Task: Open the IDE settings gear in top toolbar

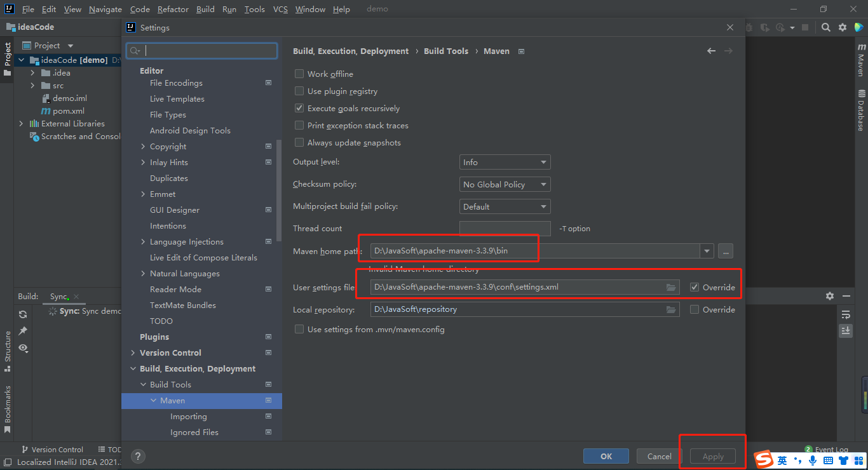Action: [x=843, y=27]
